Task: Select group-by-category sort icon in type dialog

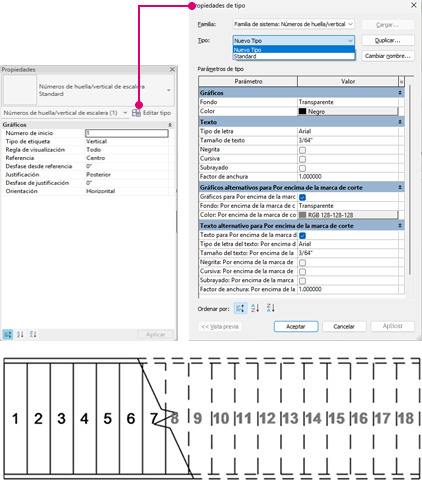Action: pyautogui.click(x=240, y=308)
